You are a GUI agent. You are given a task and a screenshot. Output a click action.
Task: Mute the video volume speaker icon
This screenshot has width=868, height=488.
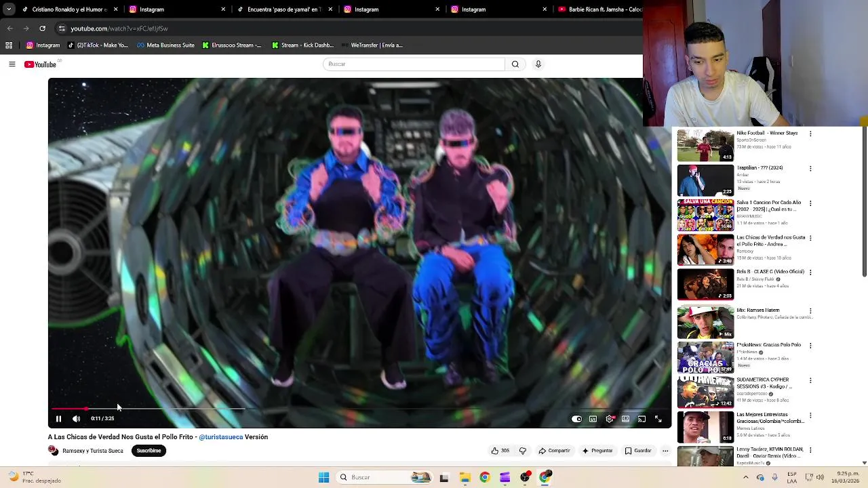(x=76, y=419)
